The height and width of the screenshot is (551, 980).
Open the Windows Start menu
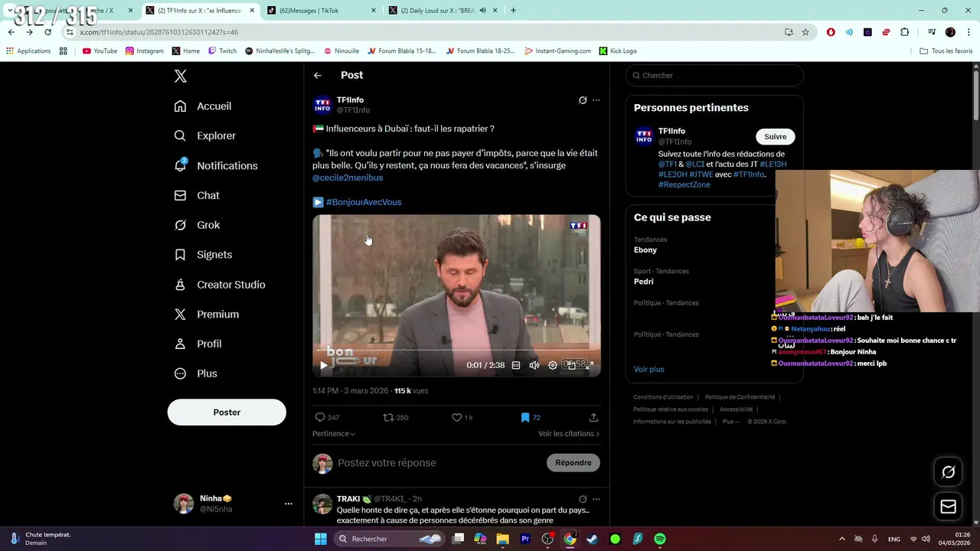(321, 539)
